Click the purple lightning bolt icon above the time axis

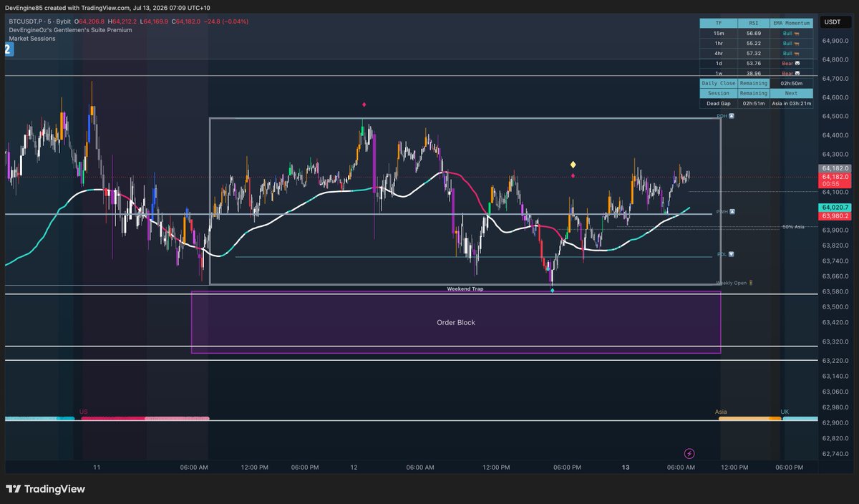point(689,453)
